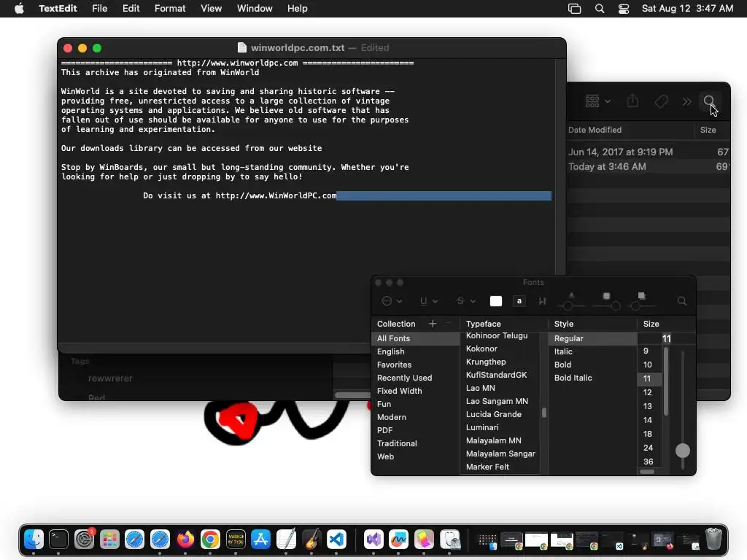The image size is (747, 560).
Task: Choose Luminari typeface
Action: (x=500, y=427)
